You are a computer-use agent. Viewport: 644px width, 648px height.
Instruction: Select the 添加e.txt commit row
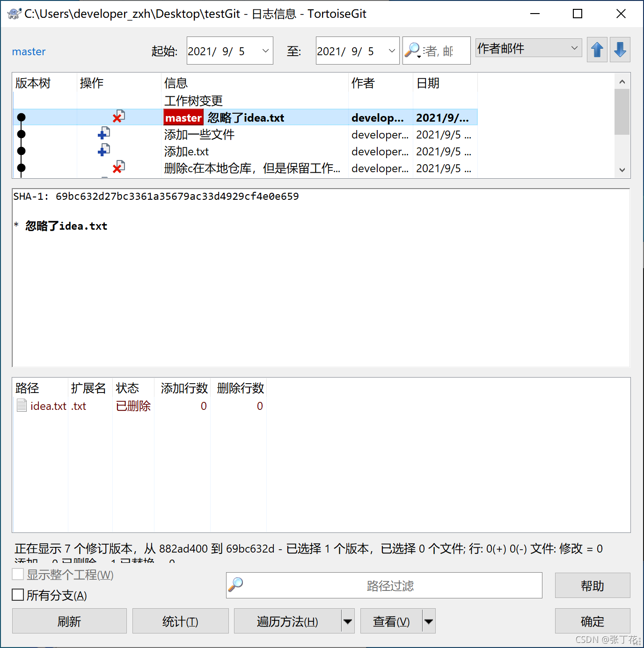(245, 151)
